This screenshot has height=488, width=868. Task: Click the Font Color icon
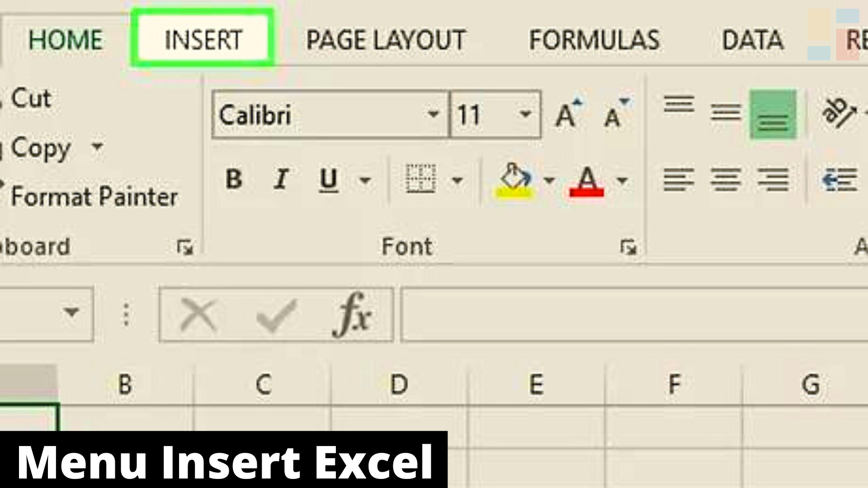[587, 180]
